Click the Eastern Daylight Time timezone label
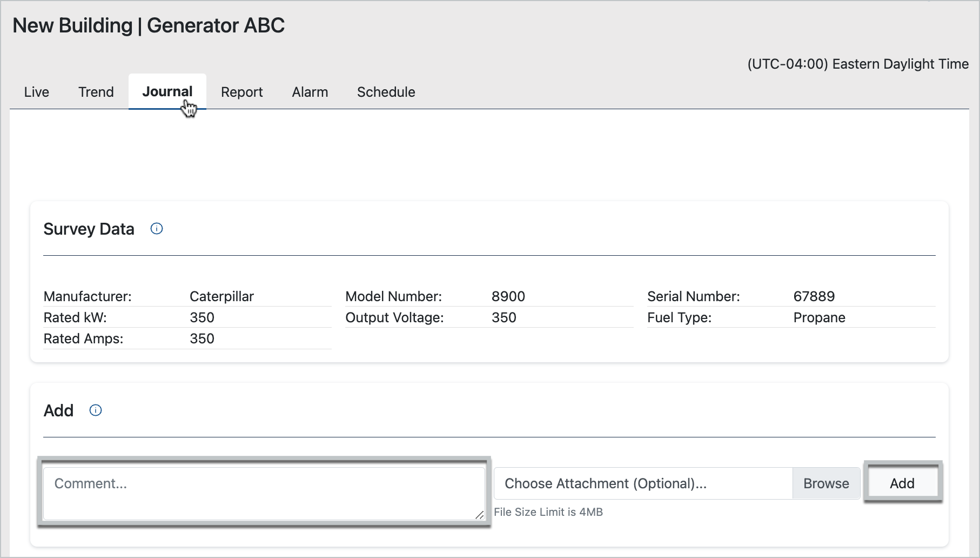This screenshot has height=558, width=980. click(x=858, y=64)
